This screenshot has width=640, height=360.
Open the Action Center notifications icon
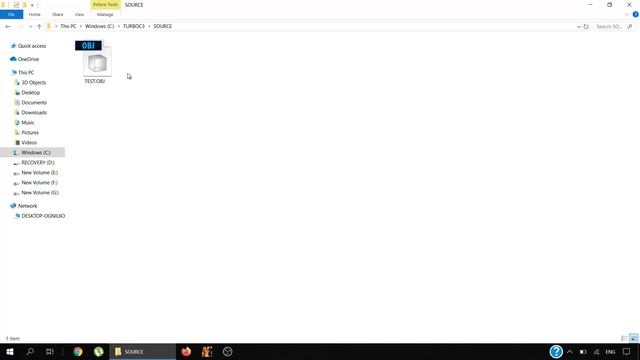click(x=627, y=351)
